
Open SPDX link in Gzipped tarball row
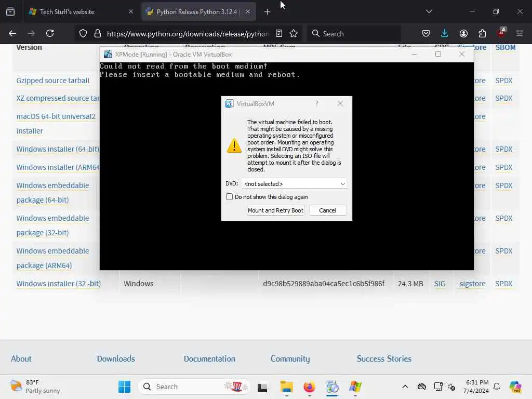click(x=503, y=81)
